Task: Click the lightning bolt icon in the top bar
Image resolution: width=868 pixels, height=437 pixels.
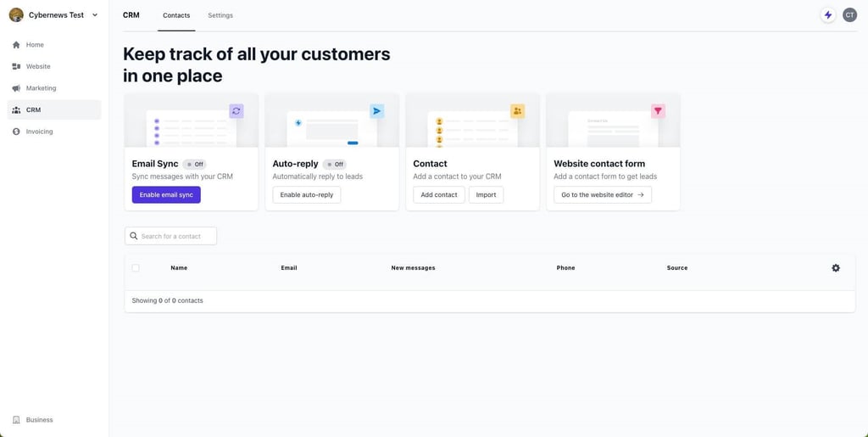Action: pos(828,15)
